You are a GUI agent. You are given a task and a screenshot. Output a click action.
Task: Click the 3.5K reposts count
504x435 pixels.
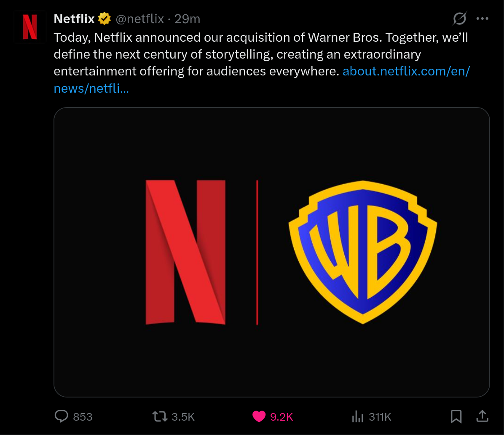183,417
